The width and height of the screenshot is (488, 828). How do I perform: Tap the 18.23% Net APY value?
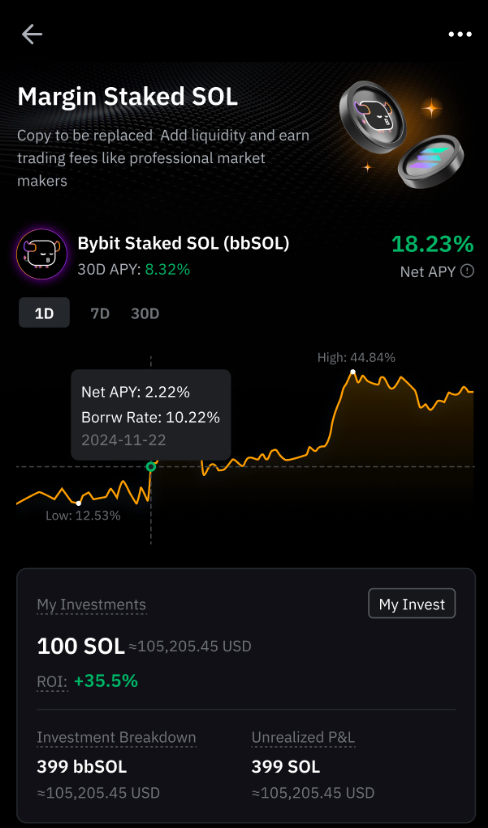pyautogui.click(x=433, y=244)
